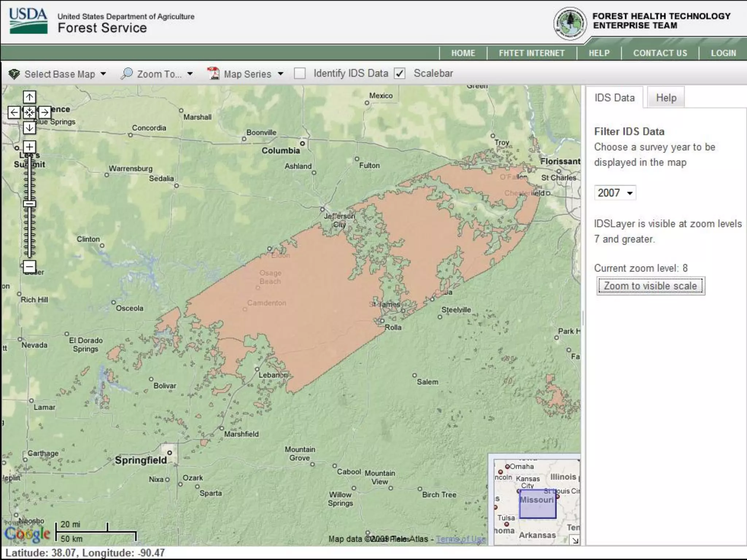Click the zoom level slider handle
Viewport: 747px width, 560px height.
click(x=29, y=203)
